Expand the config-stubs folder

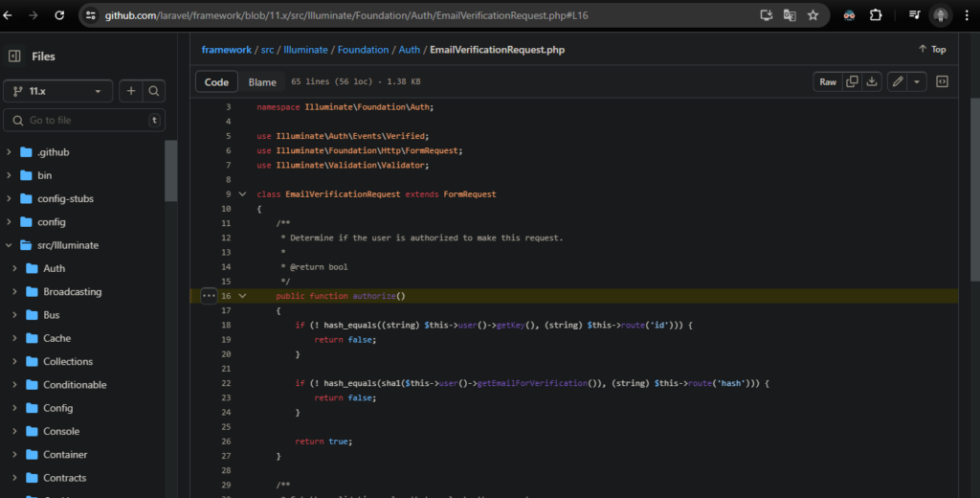tap(9, 198)
